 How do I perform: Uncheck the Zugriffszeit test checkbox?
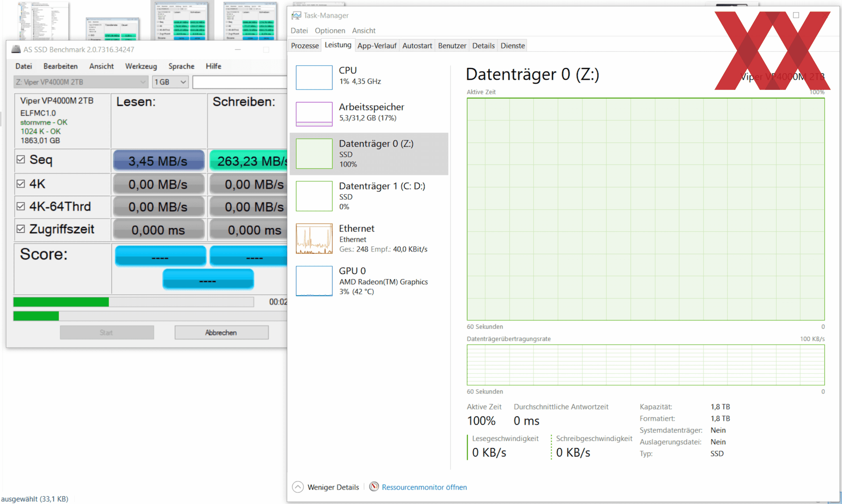[21, 229]
